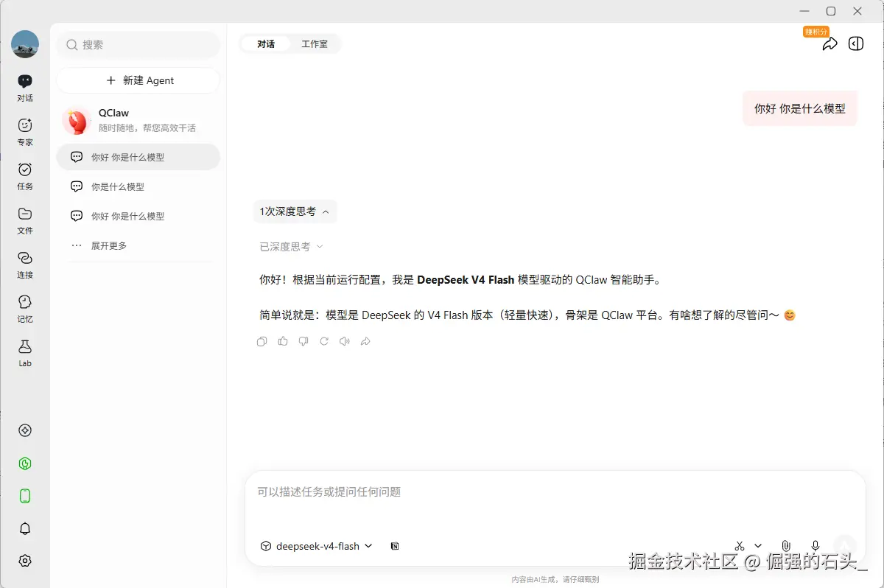Viewport: 884px width, 588px height.
Task: Regenerate the assistant reply
Action: [324, 341]
